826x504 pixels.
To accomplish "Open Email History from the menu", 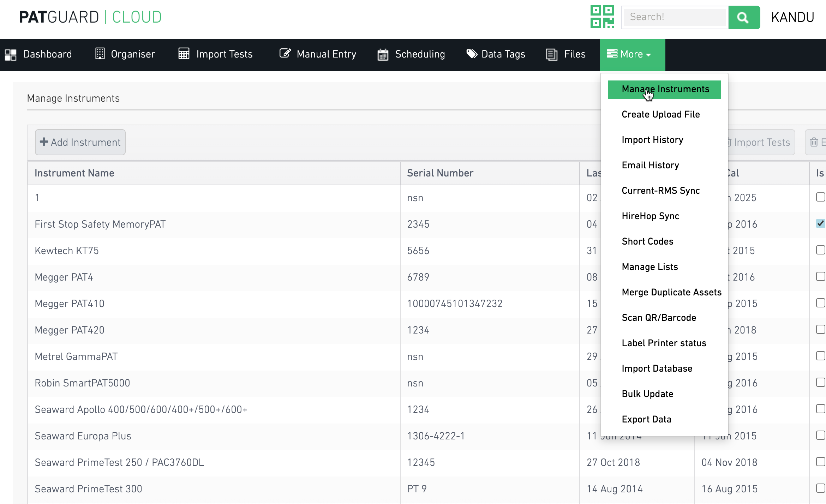I will (650, 165).
